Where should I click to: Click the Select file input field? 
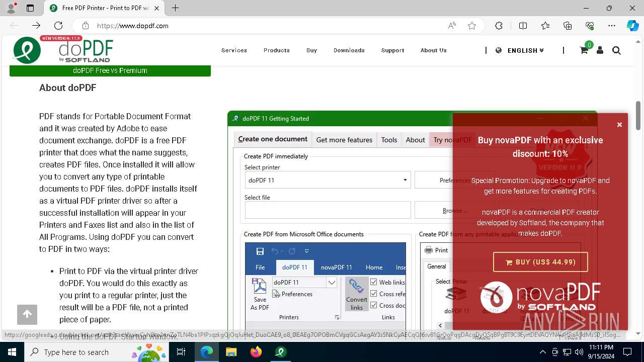coord(328,210)
